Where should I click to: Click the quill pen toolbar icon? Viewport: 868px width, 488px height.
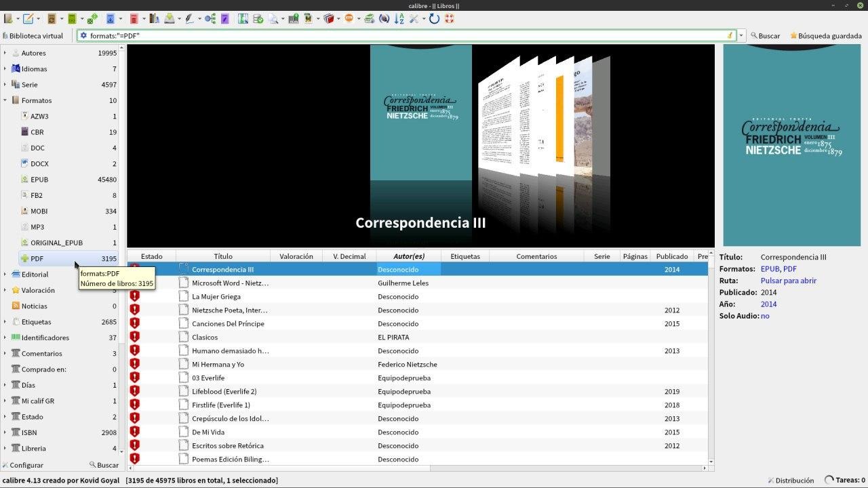tap(189, 18)
